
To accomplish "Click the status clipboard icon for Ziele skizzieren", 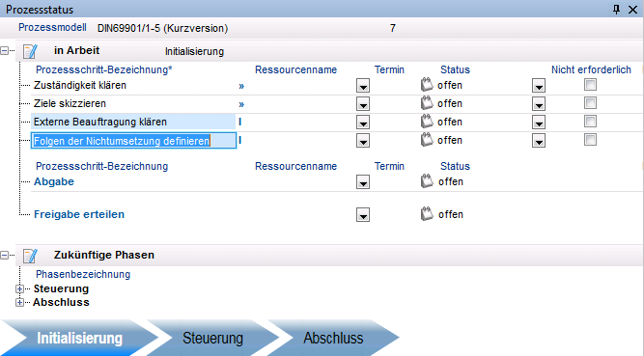I will (x=427, y=102).
